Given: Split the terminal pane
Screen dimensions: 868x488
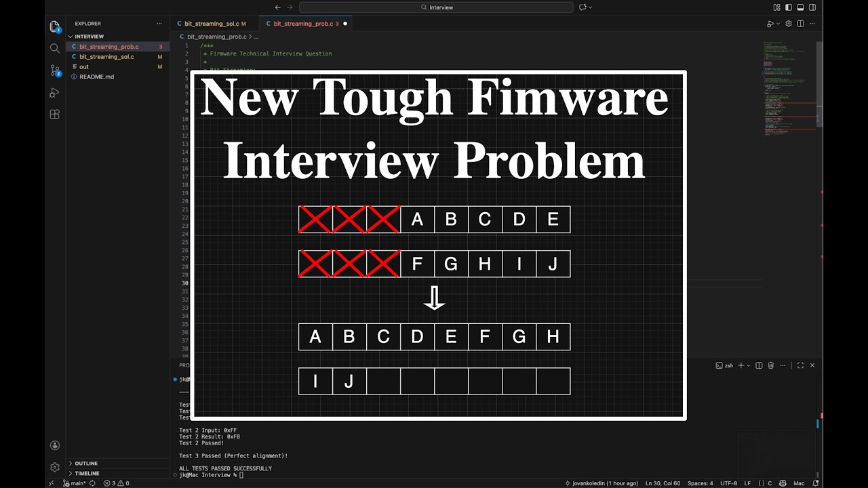Looking at the screenshot, I should point(759,365).
